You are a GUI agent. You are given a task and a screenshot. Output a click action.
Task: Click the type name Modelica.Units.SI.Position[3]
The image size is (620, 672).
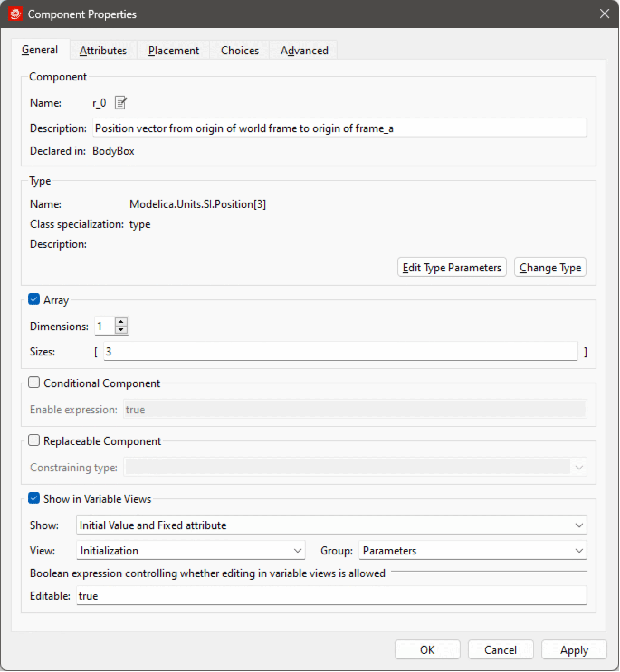[x=198, y=204]
